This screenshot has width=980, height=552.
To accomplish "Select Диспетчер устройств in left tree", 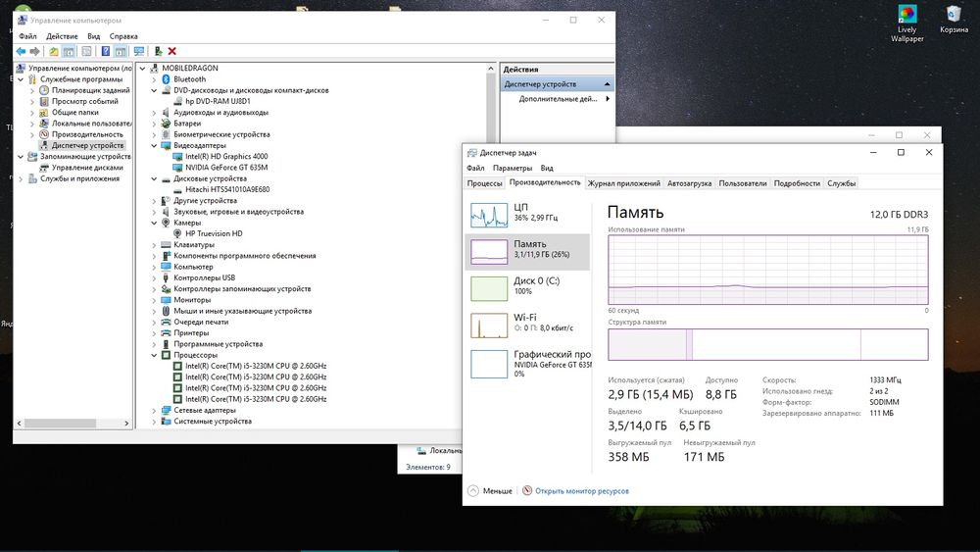I will (87, 146).
